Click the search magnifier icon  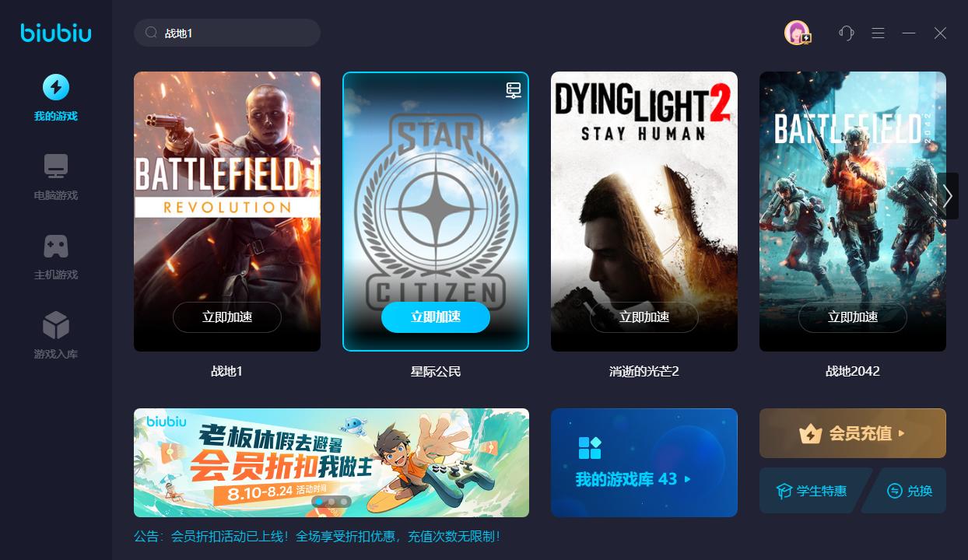pyautogui.click(x=151, y=33)
